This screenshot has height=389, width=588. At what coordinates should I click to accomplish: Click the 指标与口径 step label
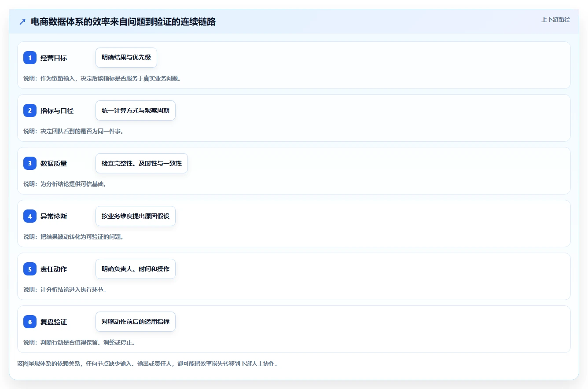point(57,110)
